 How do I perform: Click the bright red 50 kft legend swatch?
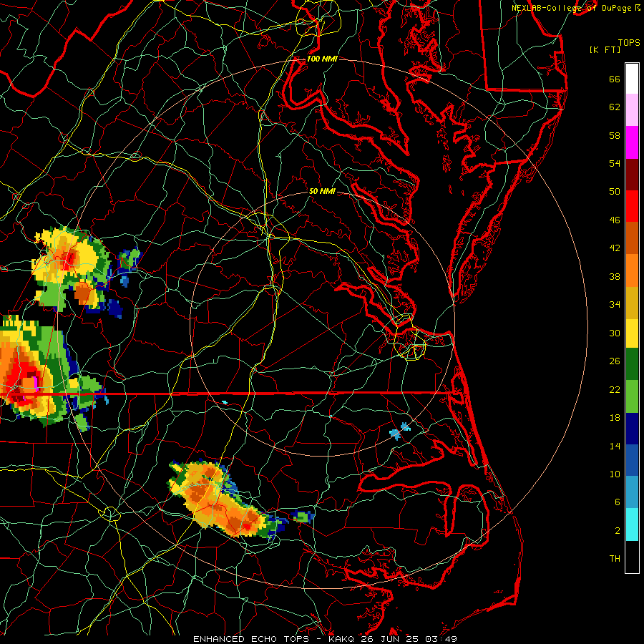(x=632, y=206)
